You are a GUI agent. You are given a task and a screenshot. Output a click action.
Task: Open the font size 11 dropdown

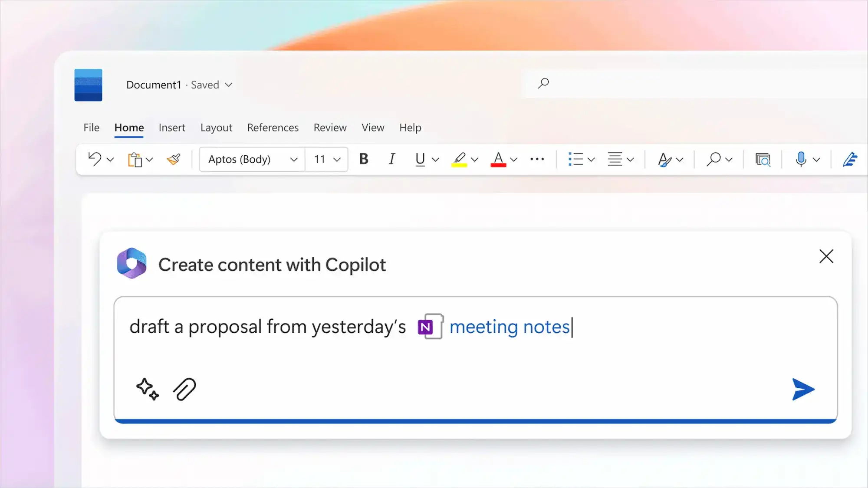pyautogui.click(x=326, y=159)
